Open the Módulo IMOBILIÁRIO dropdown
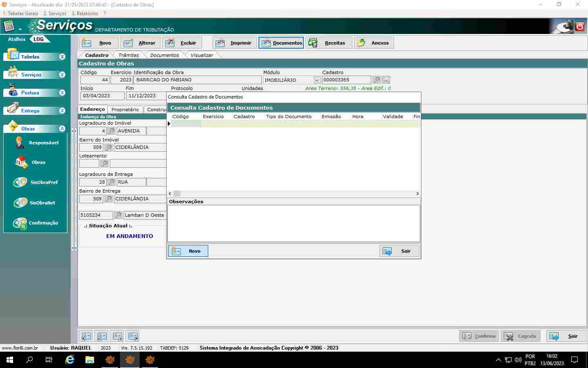 316,80
